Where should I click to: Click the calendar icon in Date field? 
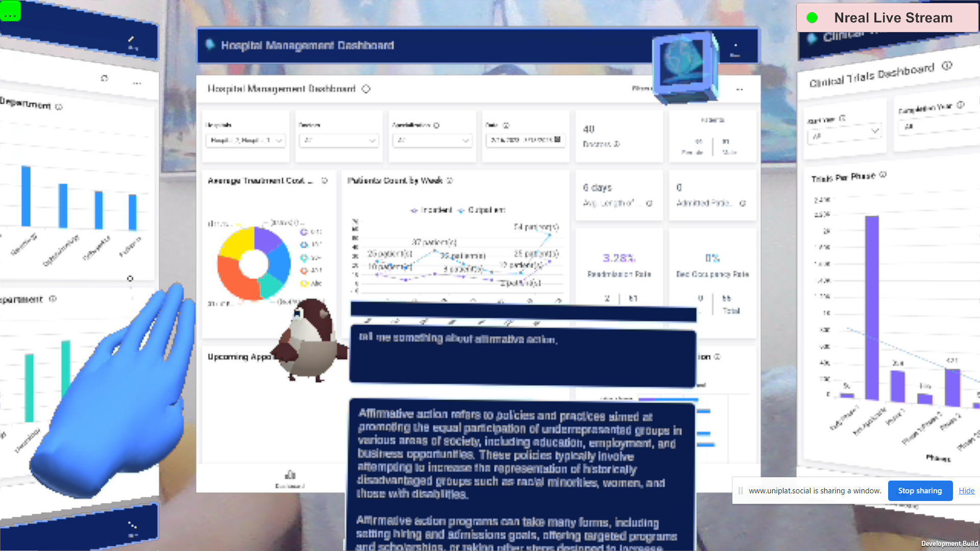(x=557, y=139)
